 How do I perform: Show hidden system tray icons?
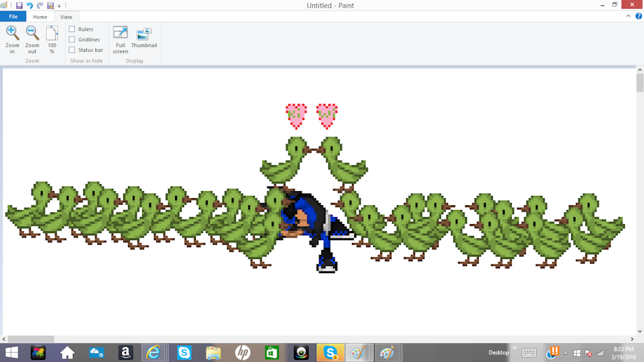click(566, 353)
